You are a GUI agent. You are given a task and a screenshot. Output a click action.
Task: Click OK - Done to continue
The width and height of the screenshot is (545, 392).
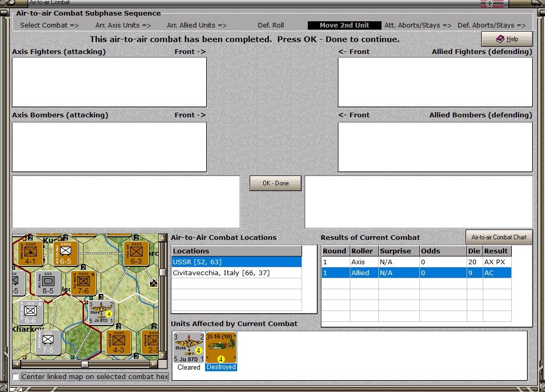pos(275,183)
